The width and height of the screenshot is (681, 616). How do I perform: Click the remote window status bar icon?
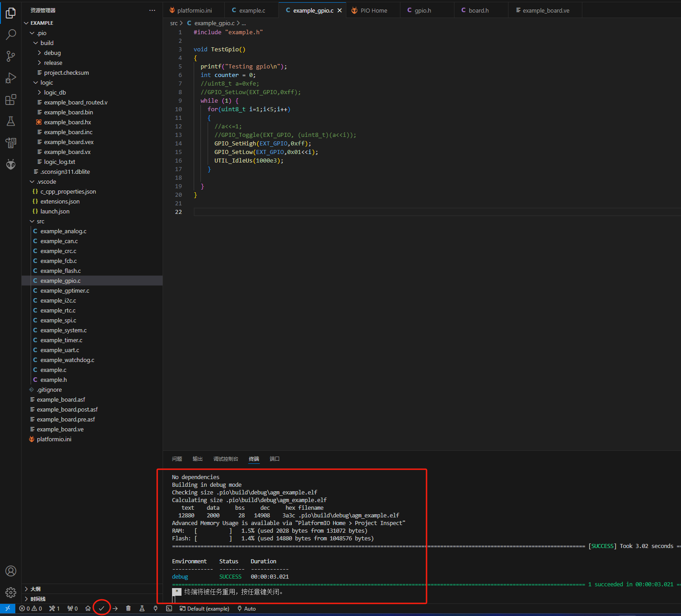tap(8, 608)
